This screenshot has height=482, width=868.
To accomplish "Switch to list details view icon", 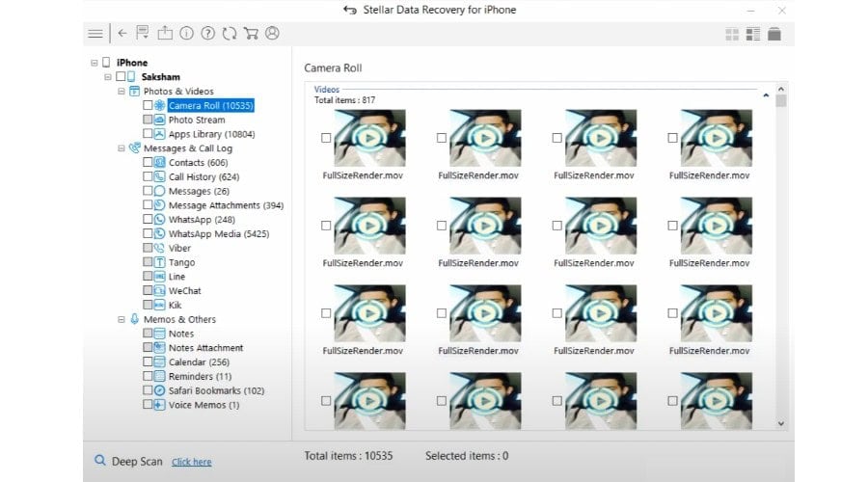I will (x=753, y=35).
